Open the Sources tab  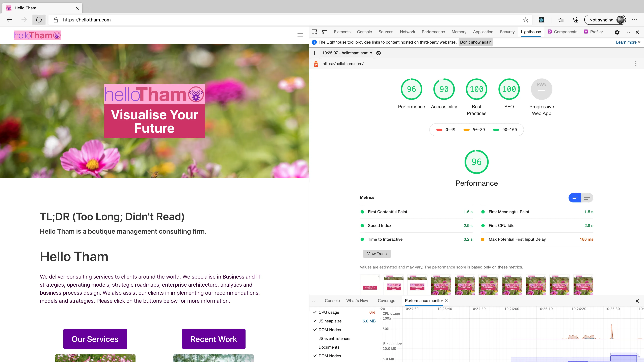click(x=386, y=32)
